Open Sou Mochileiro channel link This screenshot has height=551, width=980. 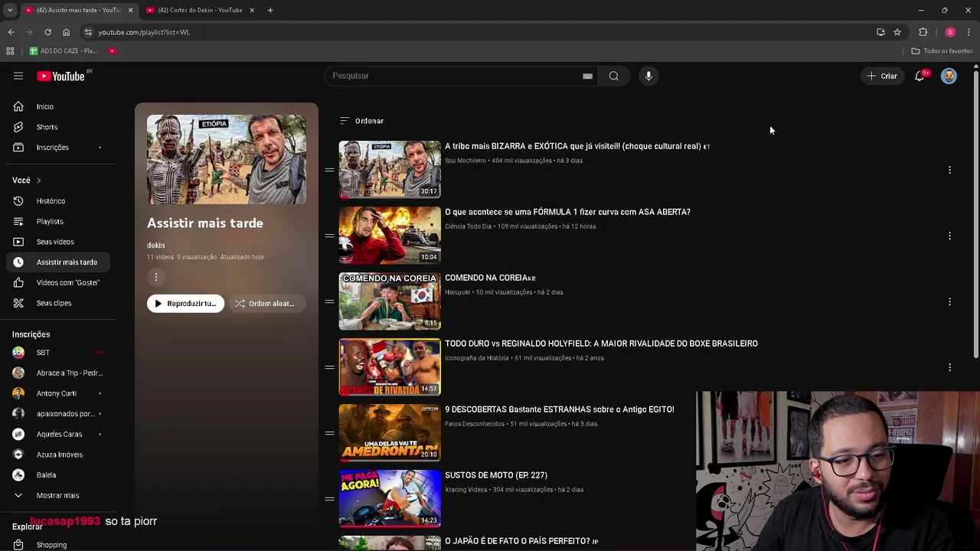pos(465,161)
